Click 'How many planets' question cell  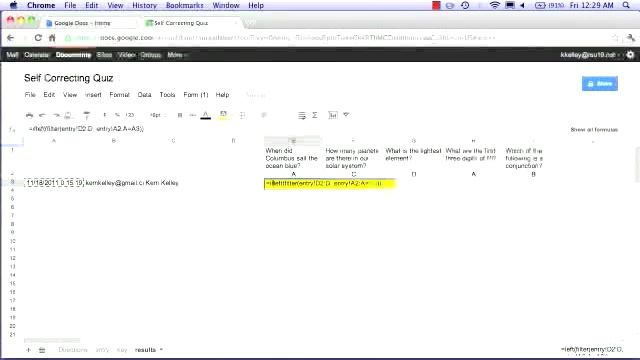pos(353,158)
